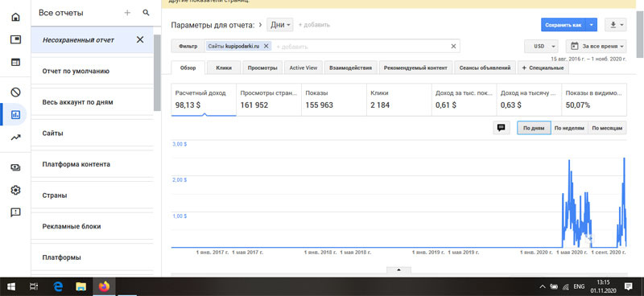Image resolution: width=644 pixels, height=296 pixels.
Task: Switch to the Active View tab
Action: click(303, 68)
